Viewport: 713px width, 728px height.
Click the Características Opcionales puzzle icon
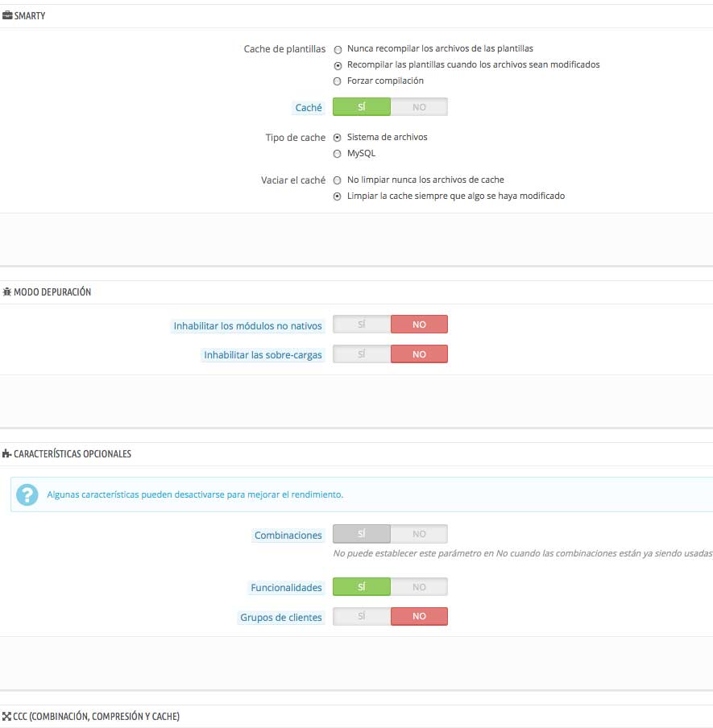tap(6, 453)
